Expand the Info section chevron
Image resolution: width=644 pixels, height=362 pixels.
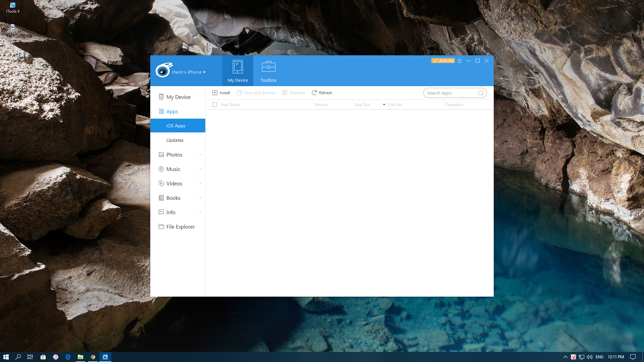coord(200,212)
